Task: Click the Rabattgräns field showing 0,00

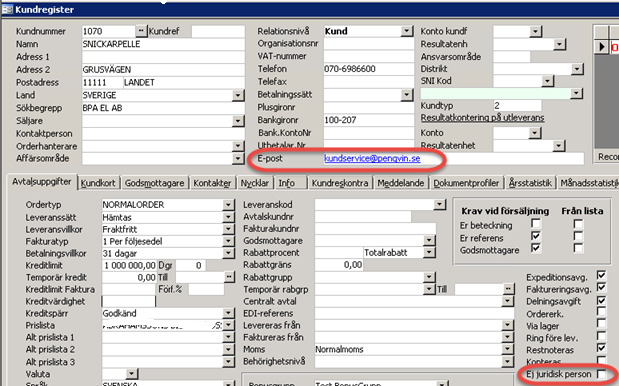Action: pos(339,264)
